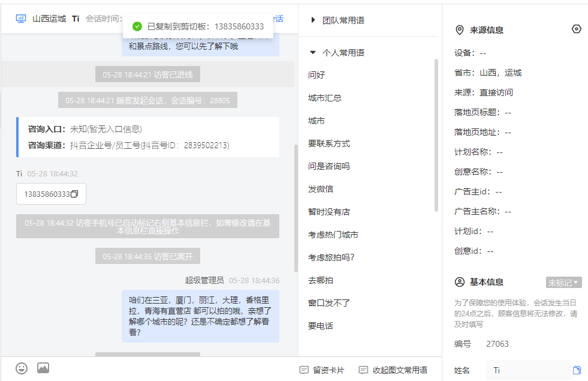Viewport: 588px width, 381px height.
Task: Click the 计划名称 entry
Action: 478,152
